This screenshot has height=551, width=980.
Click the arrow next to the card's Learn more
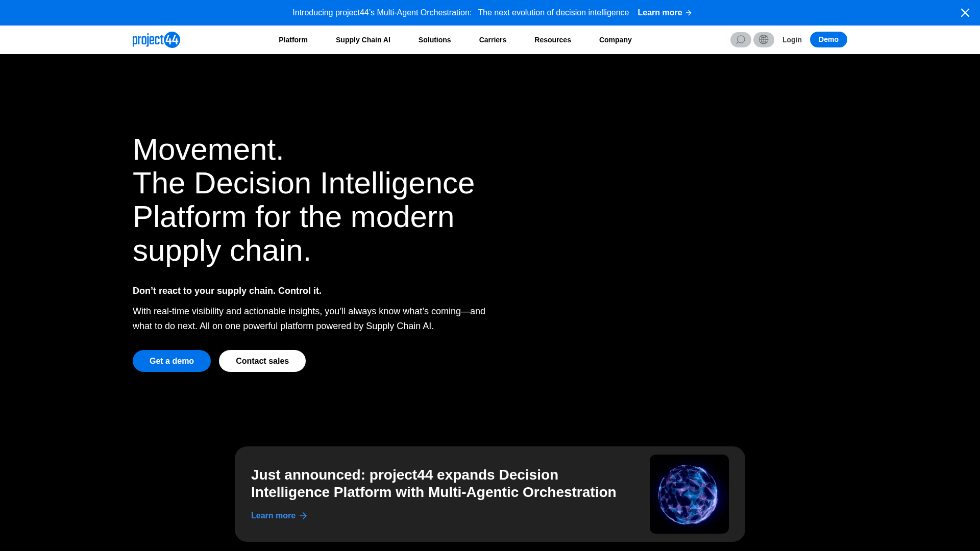pos(303,515)
